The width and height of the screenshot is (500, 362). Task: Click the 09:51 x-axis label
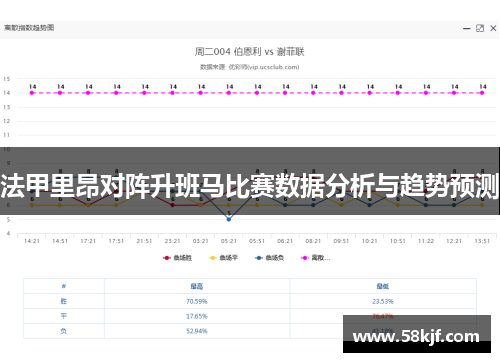pos(341,241)
